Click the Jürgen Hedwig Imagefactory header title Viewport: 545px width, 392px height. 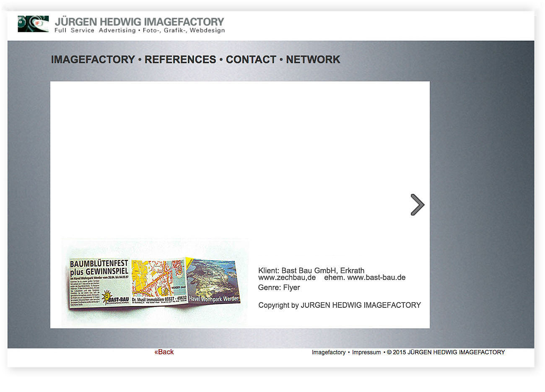139,21
